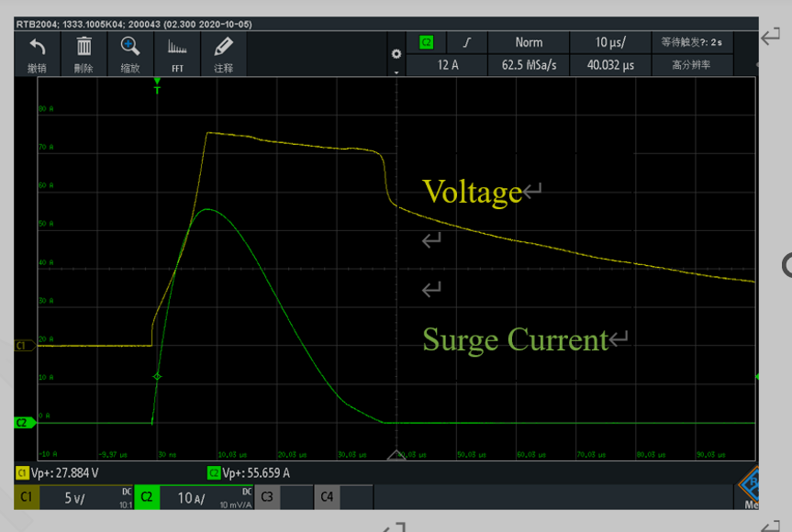Select the C1 ground level marker

24,346
